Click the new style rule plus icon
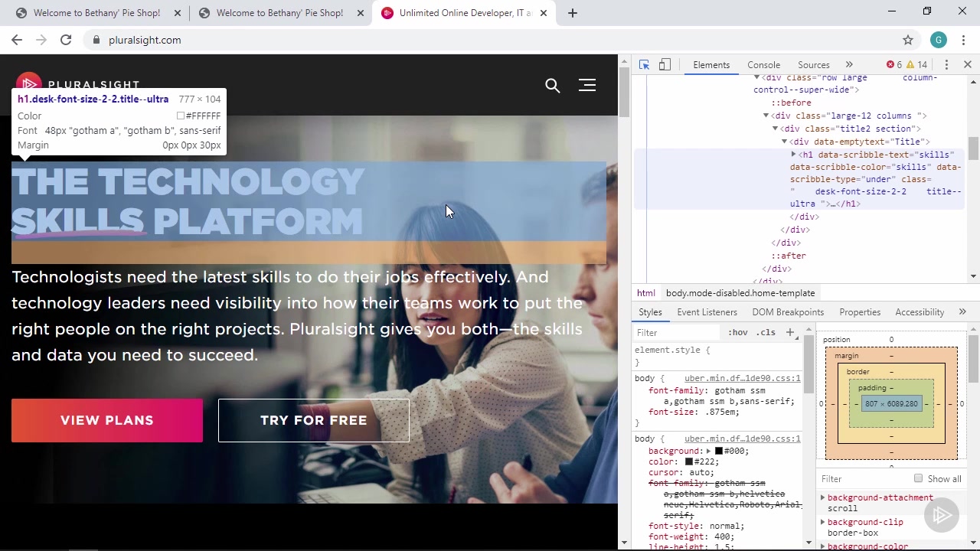The height and width of the screenshot is (551, 980). click(789, 333)
